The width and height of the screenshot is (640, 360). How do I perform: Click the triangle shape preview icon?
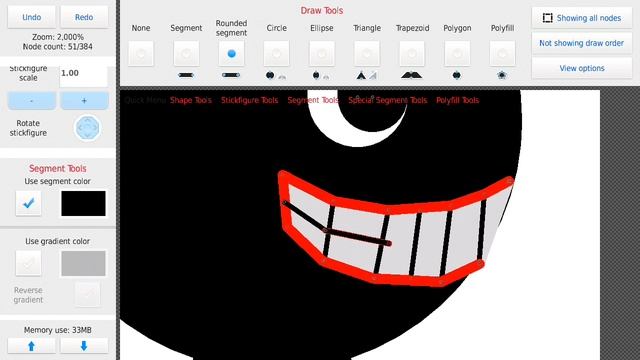pos(366,75)
